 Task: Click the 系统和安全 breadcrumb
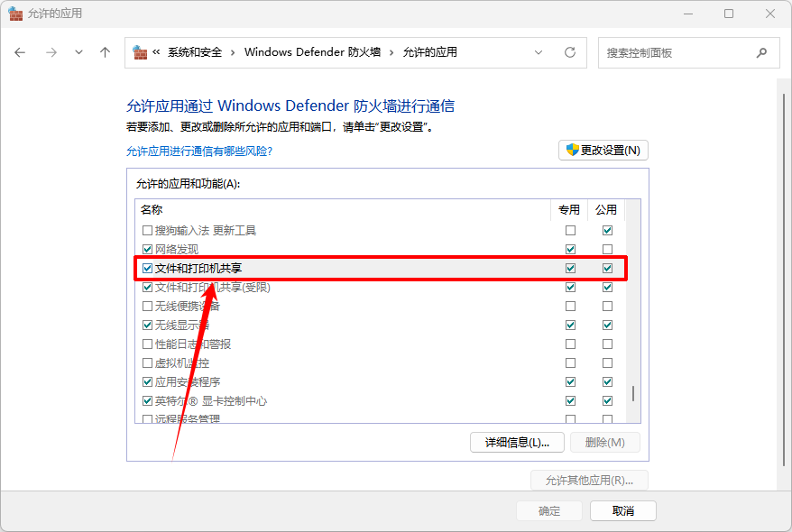[195, 52]
